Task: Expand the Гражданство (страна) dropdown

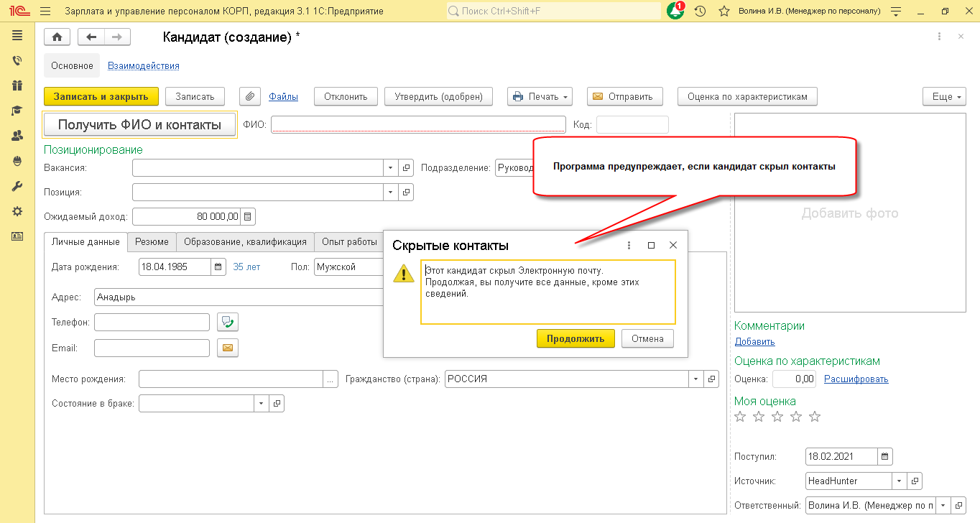Action: (x=695, y=379)
